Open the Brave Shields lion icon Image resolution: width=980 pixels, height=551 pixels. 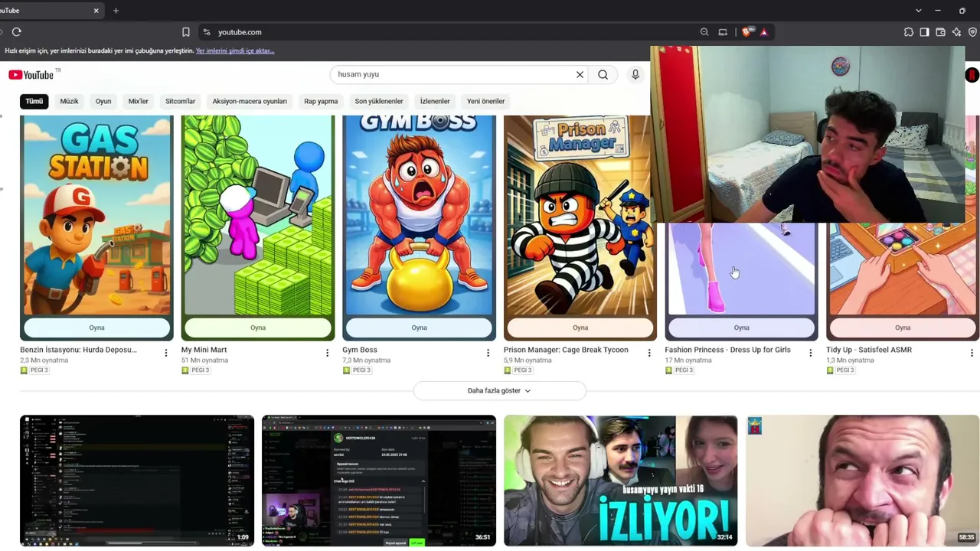[x=747, y=32]
